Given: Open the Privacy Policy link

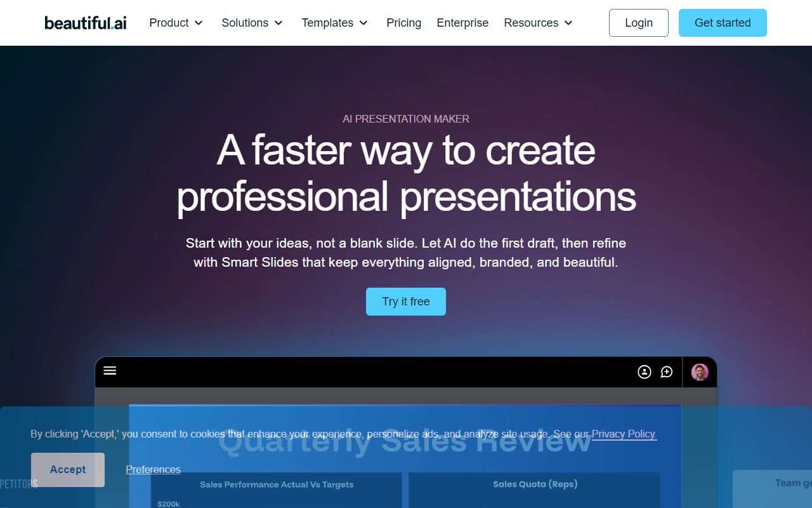Looking at the screenshot, I should pyautogui.click(x=624, y=434).
